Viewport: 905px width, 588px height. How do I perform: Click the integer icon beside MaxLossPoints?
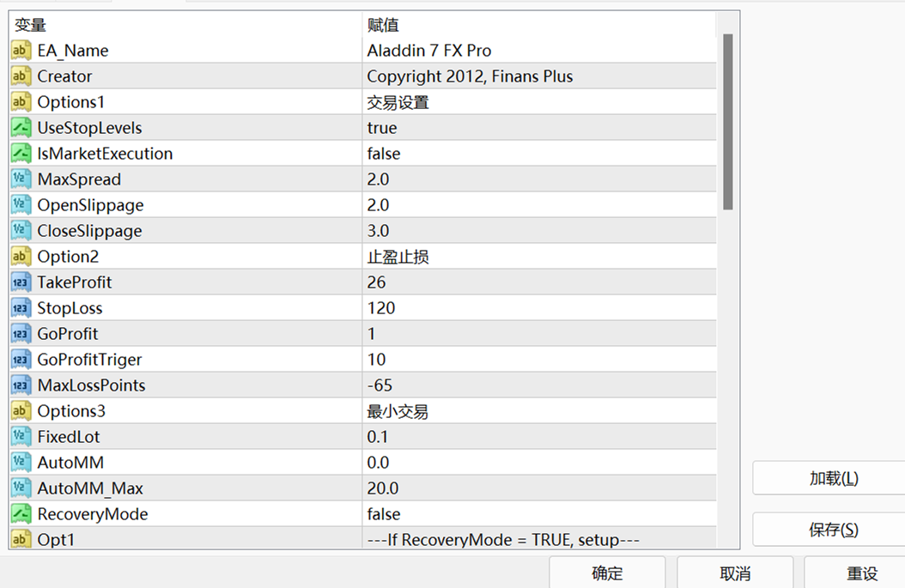tap(21, 385)
